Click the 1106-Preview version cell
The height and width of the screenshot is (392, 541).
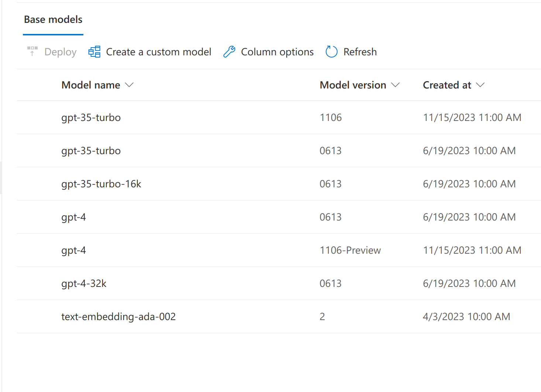point(350,250)
